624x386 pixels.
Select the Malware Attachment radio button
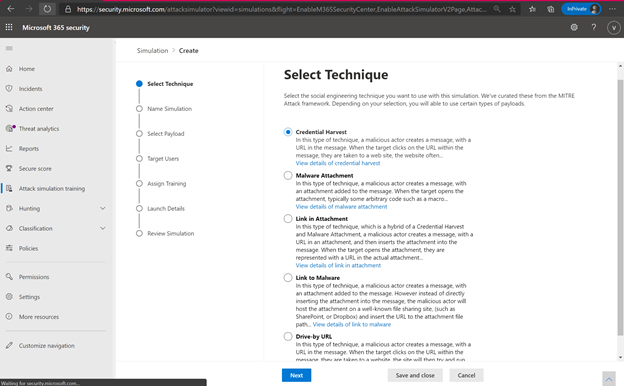[288, 175]
